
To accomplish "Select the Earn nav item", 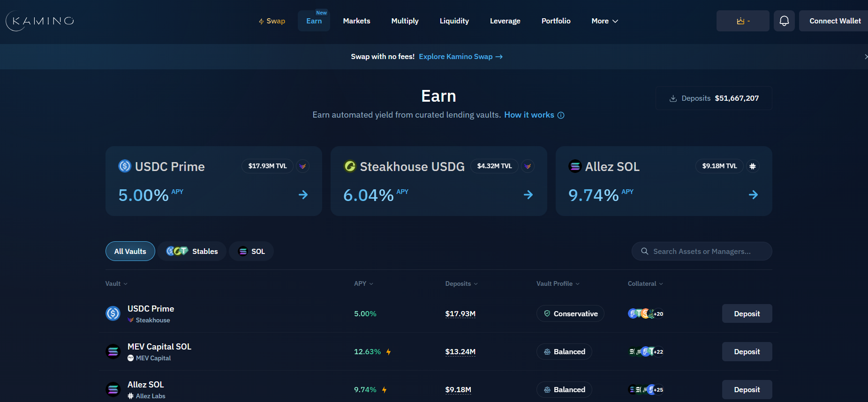I will (x=314, y=21).
